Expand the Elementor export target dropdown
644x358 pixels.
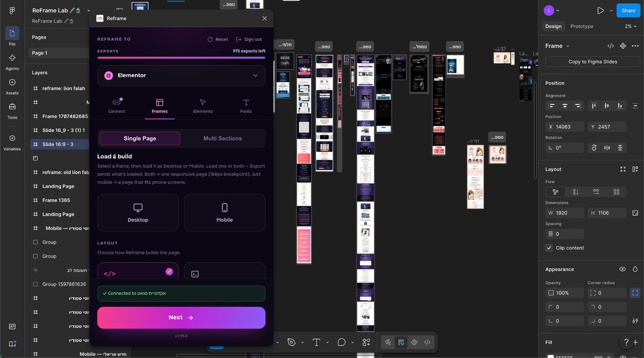click(181, 76)
